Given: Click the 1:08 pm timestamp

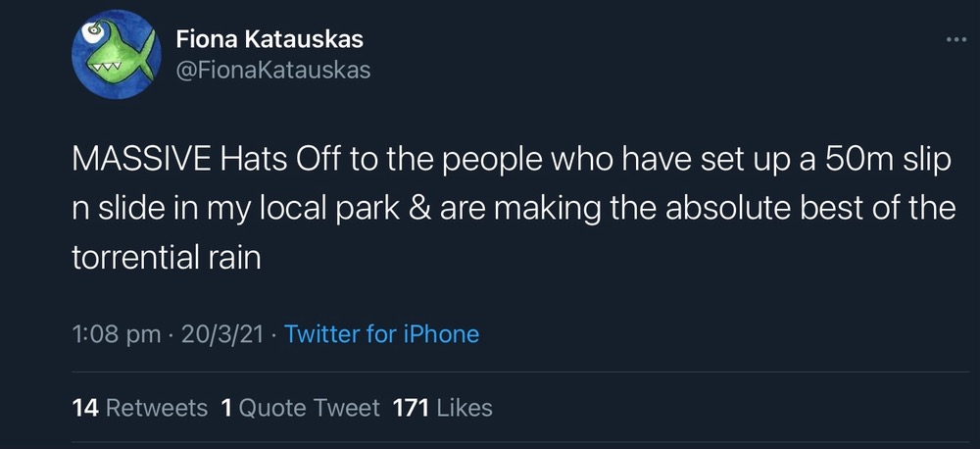Looking at the screenshot, I should click(x=117, y=334).
